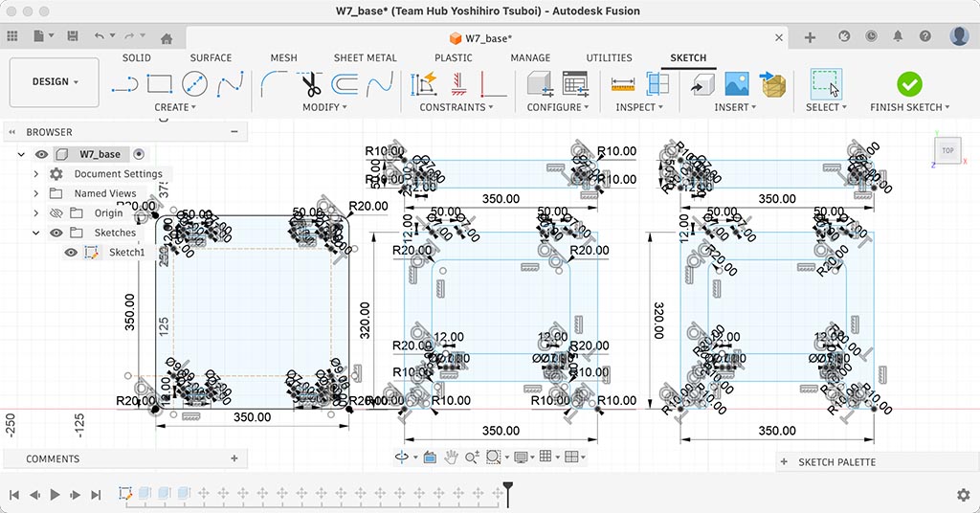Open notifications bell
Viewport: 980px width, 513px height.
(898, 36)
